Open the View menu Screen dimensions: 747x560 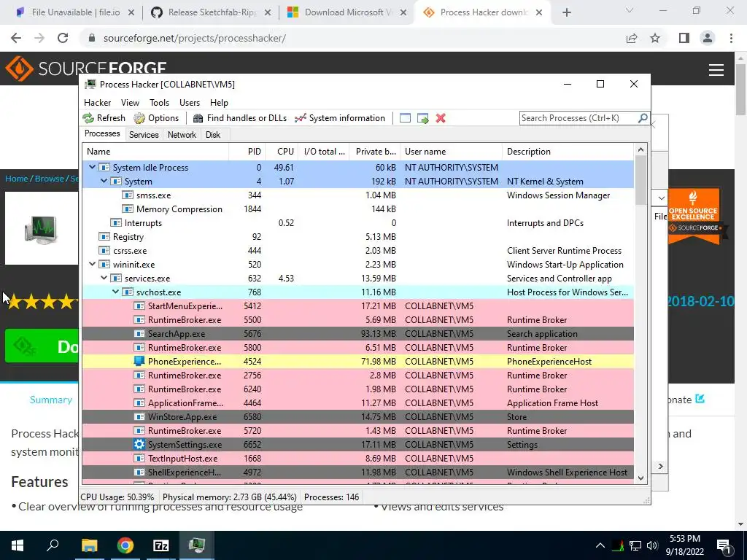click(130, 102)
